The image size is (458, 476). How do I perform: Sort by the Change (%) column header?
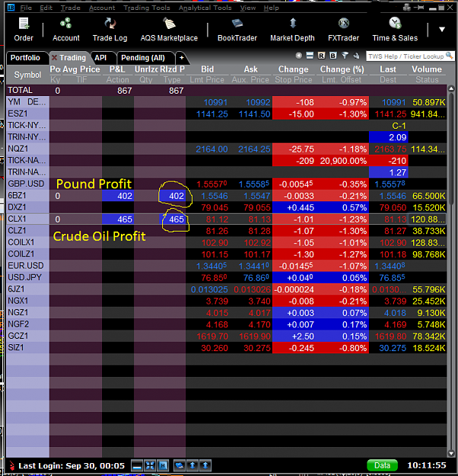point(342,69)
